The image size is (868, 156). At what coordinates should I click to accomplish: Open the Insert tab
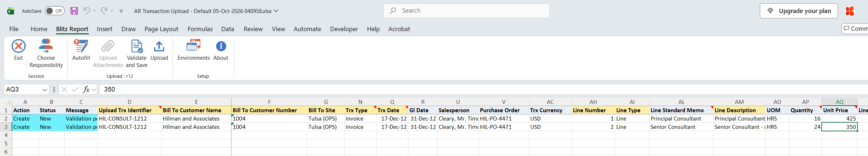tap(105, 29)
